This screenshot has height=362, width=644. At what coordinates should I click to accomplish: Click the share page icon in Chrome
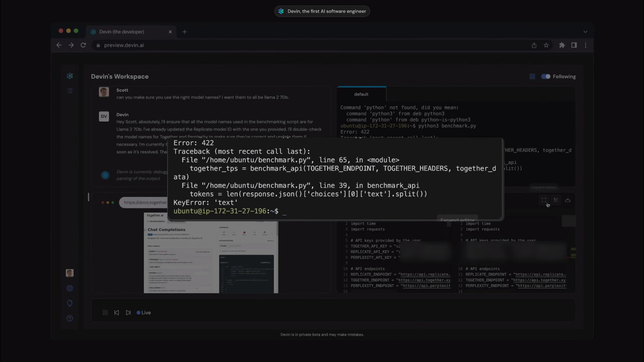tap(534, 45)
